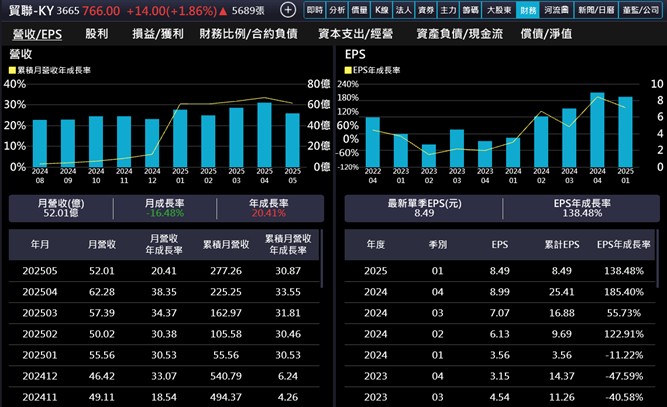Click the 月營收 column header
The height and width of the screenshot is (407, 667).
click(102, 245)
